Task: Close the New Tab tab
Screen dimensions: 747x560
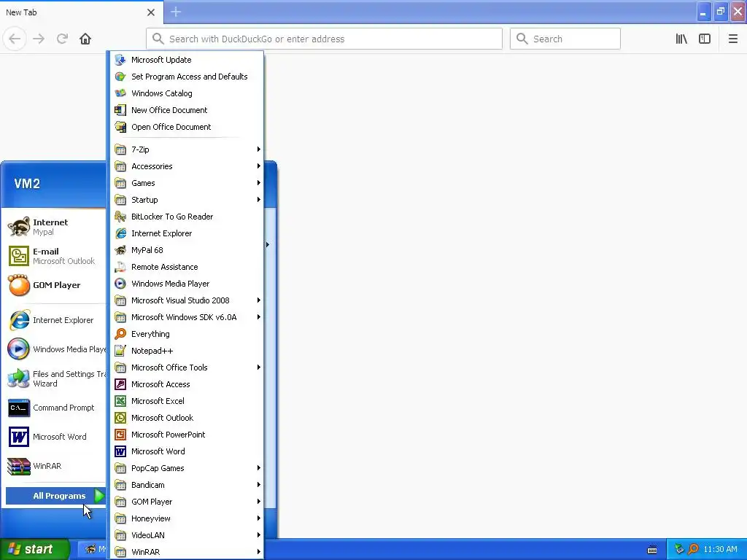Action: [x=150, y=12]
